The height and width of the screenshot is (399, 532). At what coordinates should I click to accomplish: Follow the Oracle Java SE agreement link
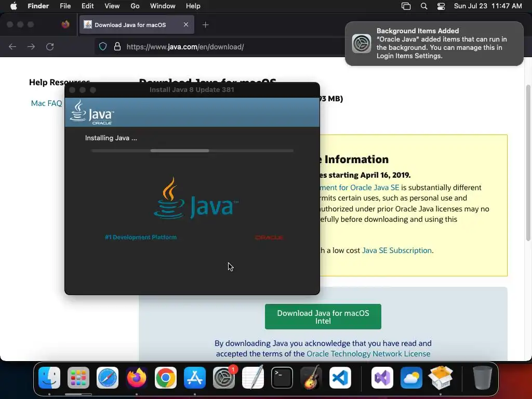[x=360, y=188]
